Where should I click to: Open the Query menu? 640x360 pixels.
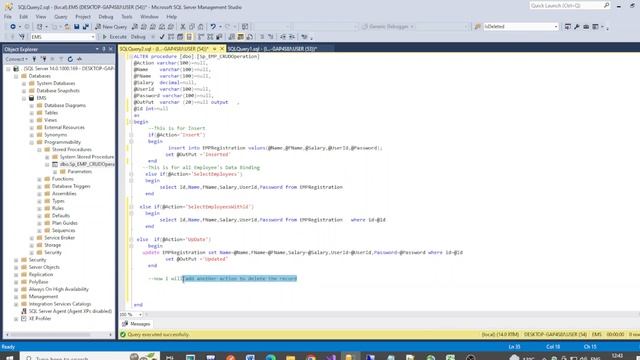click(60, 17)
